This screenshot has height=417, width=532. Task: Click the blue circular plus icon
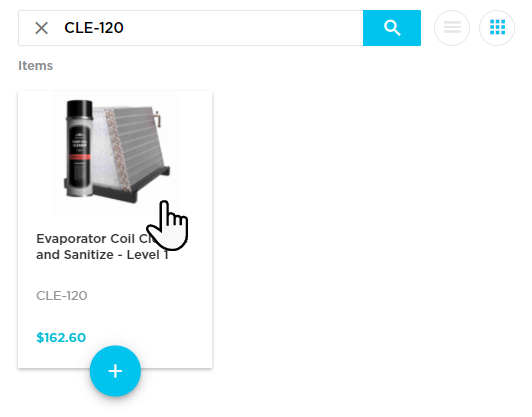(115, 371)
